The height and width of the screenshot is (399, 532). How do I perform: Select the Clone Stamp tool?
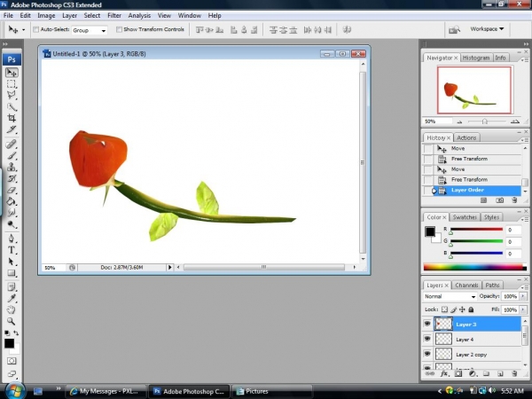click(x=12, y=167)
